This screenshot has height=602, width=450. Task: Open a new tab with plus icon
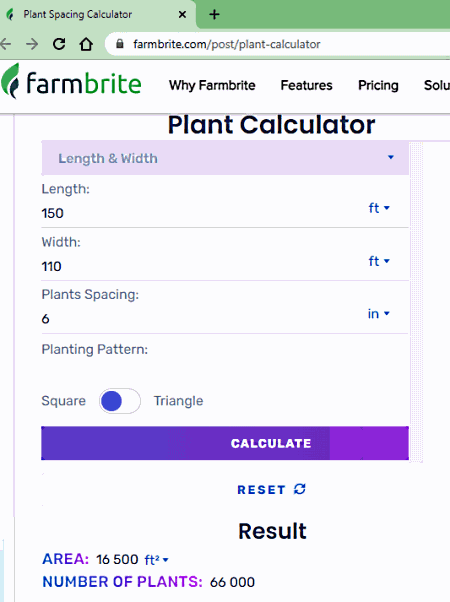coord(214,15)
